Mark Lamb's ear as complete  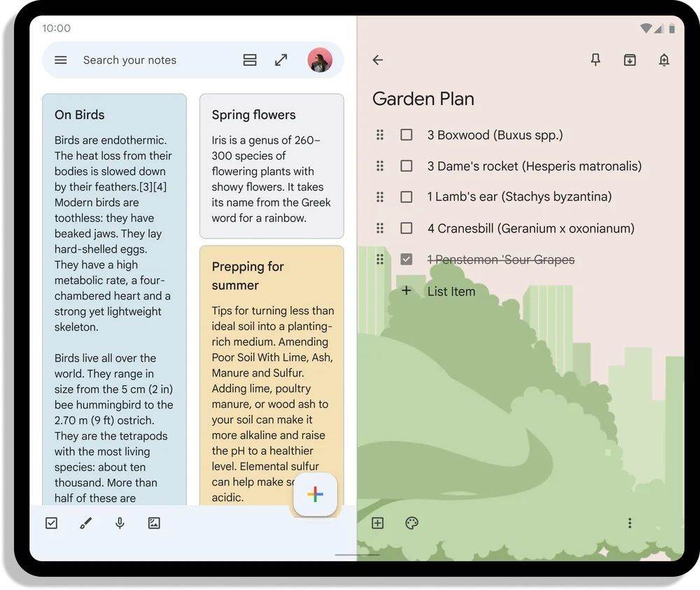point(406,197)
